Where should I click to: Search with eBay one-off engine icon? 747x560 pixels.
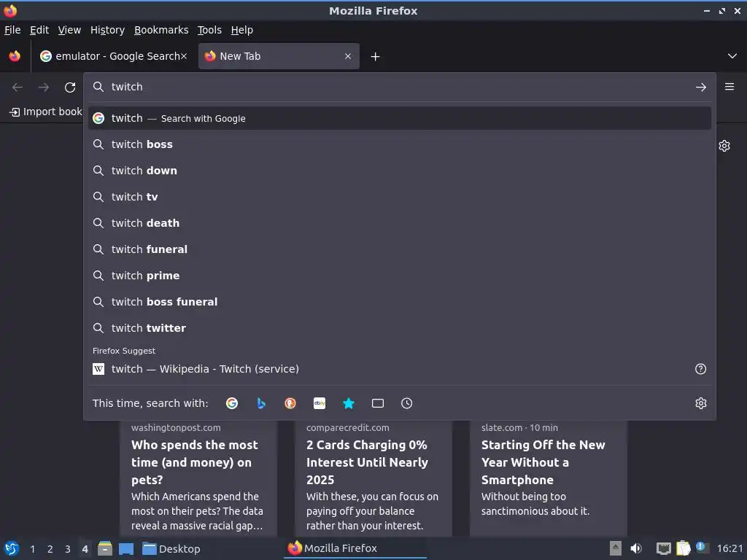[320, 403]
